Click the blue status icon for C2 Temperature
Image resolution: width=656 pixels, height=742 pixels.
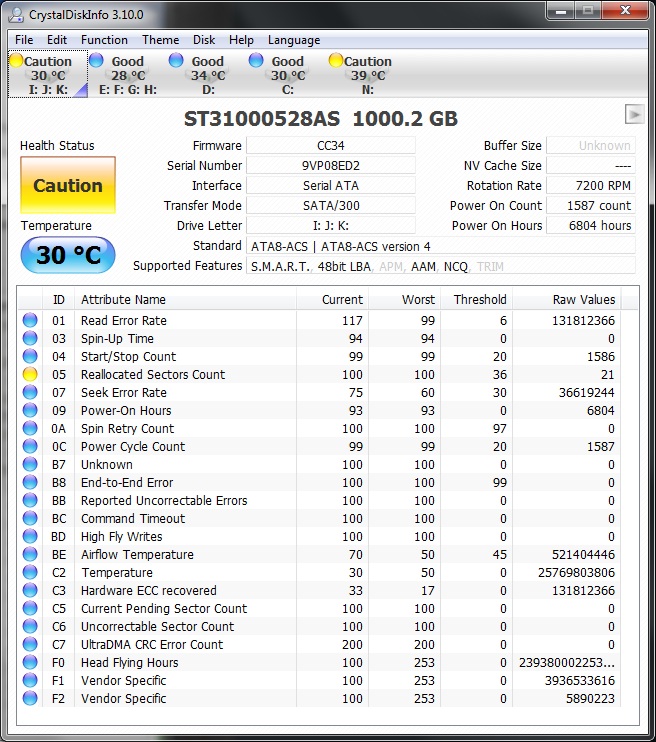pos(30,572)
